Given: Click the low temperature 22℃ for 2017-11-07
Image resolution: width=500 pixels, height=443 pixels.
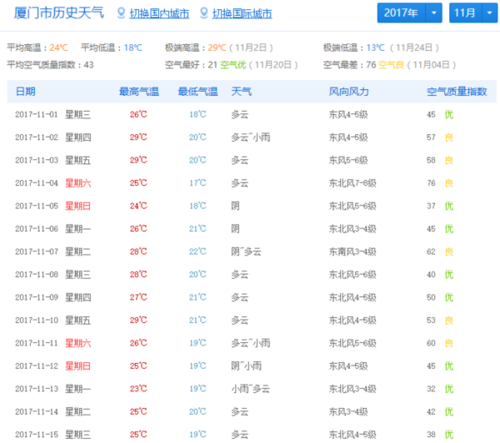Looking at the screenshot, I should [198, 252].
